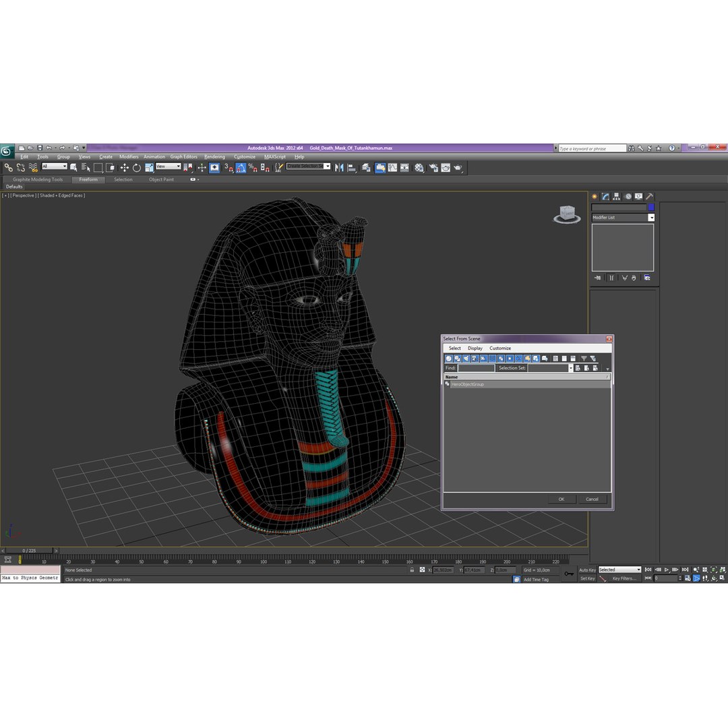
Task: Open Customize menu in Select From Scene
Action: pos(500,348)
